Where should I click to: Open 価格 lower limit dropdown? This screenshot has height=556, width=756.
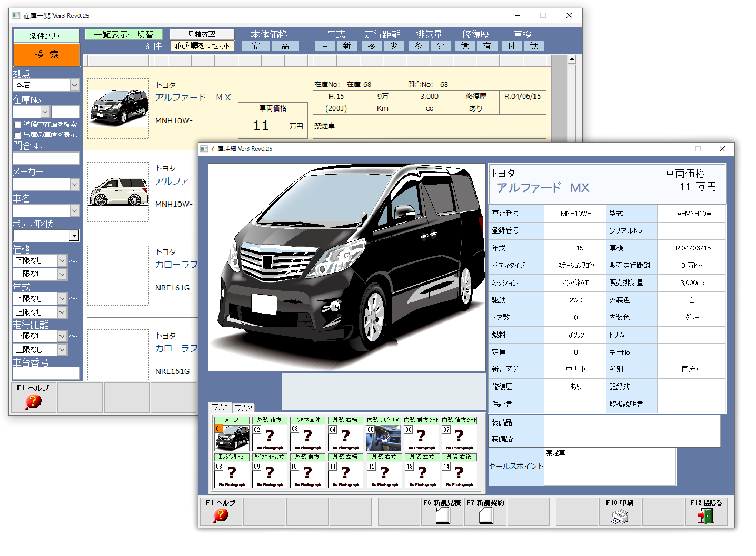pos(62,260)
